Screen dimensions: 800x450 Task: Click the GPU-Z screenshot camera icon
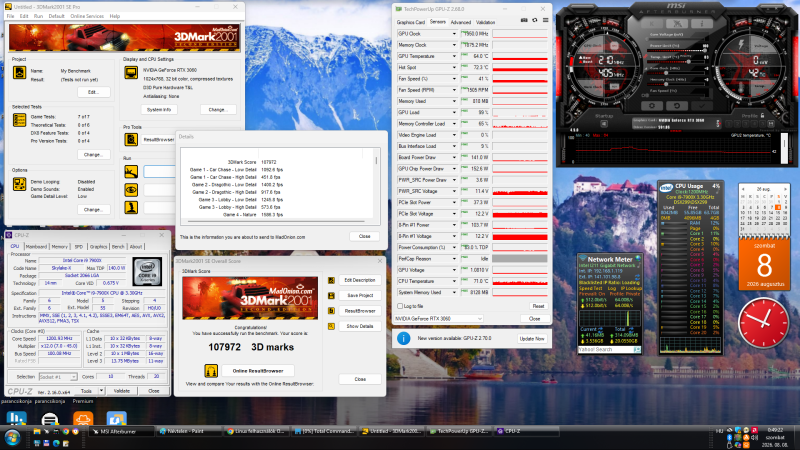point(524,20)
